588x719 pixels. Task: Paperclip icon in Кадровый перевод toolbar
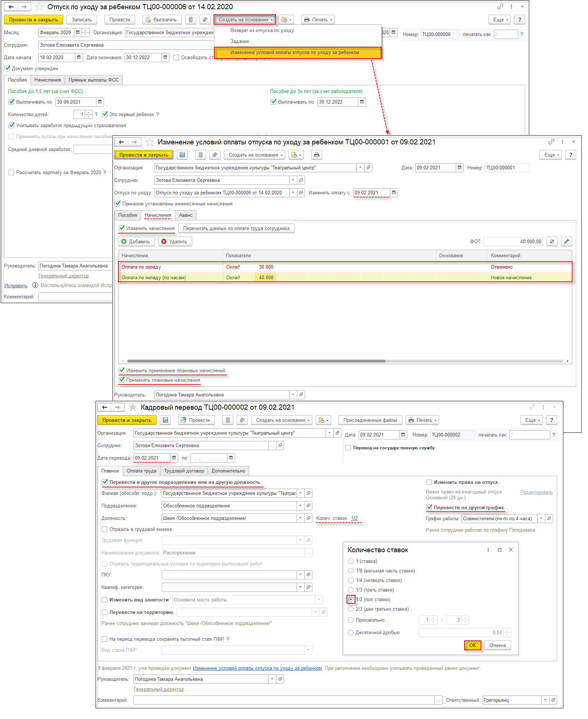(242, 420)
